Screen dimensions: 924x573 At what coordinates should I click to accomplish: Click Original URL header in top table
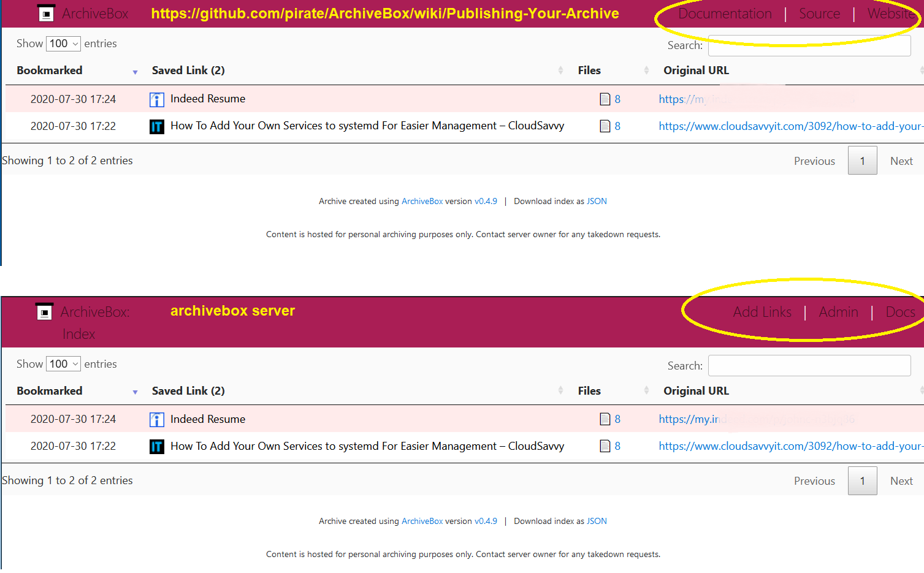pyautogui.click(x=696, y=70)
